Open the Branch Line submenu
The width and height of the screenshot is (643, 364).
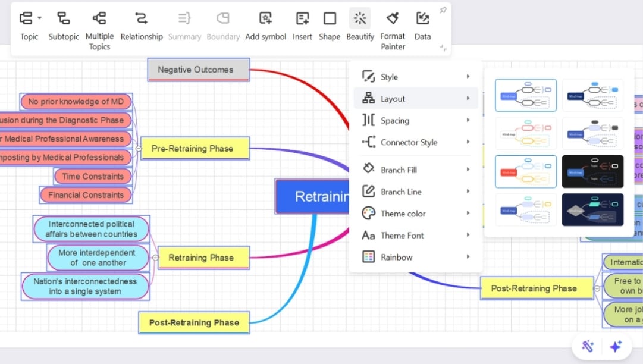416,192
